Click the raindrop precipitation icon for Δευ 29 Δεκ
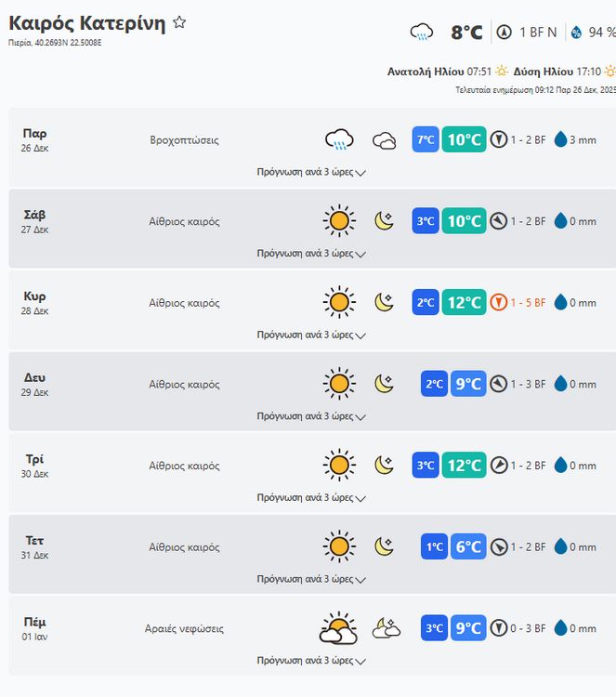Image resolution: width=616 pixels, height=697 pixels. 560,384
